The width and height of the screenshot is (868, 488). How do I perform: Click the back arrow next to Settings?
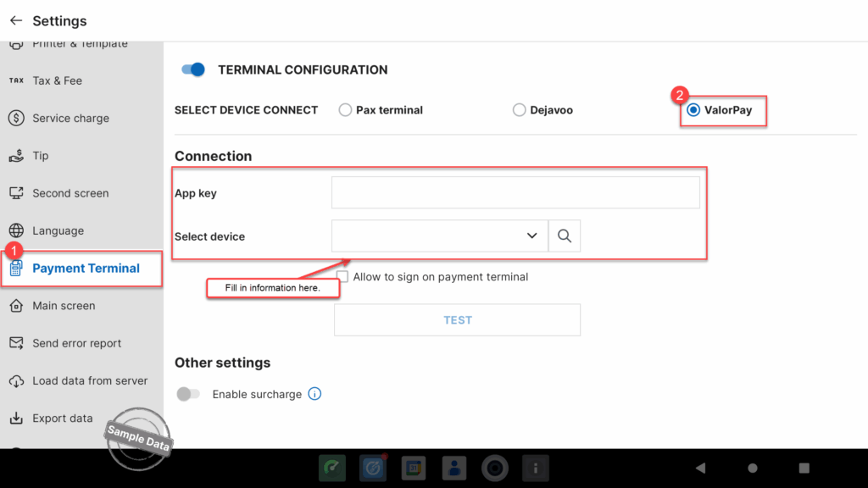[16, 20]
